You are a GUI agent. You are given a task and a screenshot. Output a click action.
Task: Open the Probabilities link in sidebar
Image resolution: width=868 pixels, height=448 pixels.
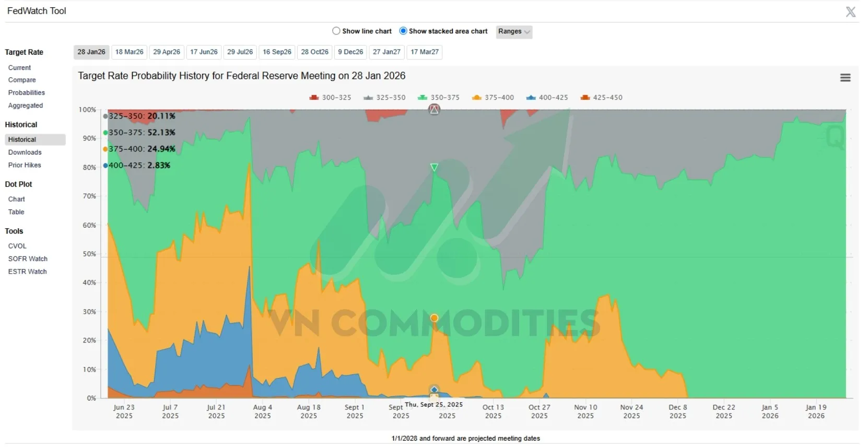tap(27, 92)
